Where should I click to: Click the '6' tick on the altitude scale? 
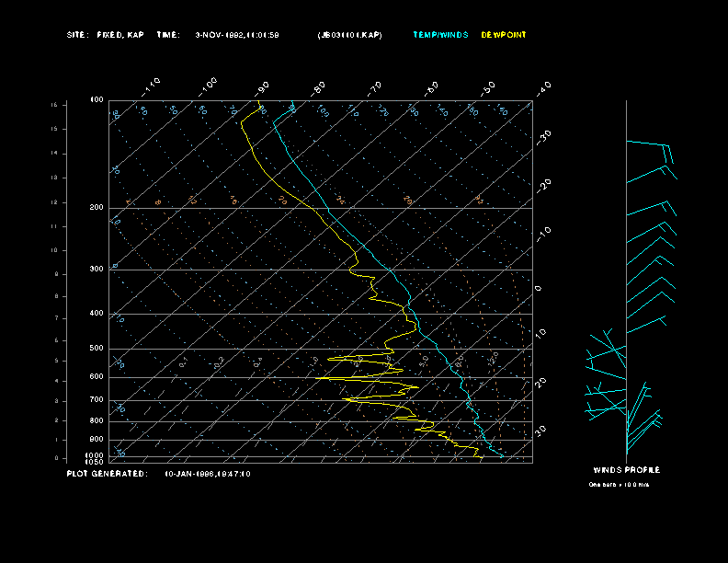(x=57, y=340)
